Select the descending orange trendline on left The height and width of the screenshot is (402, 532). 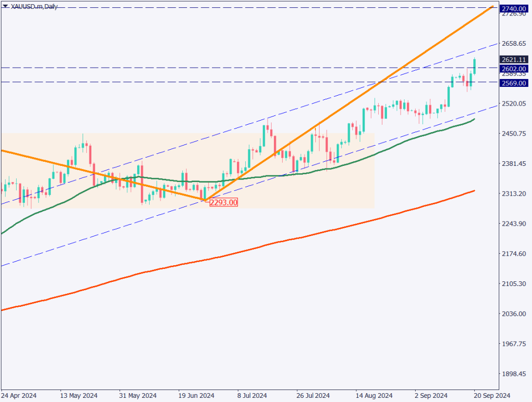104,175
